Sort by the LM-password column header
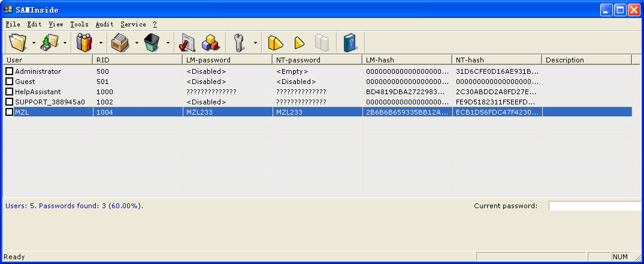644x264 pixels. (x=228, y=59)
